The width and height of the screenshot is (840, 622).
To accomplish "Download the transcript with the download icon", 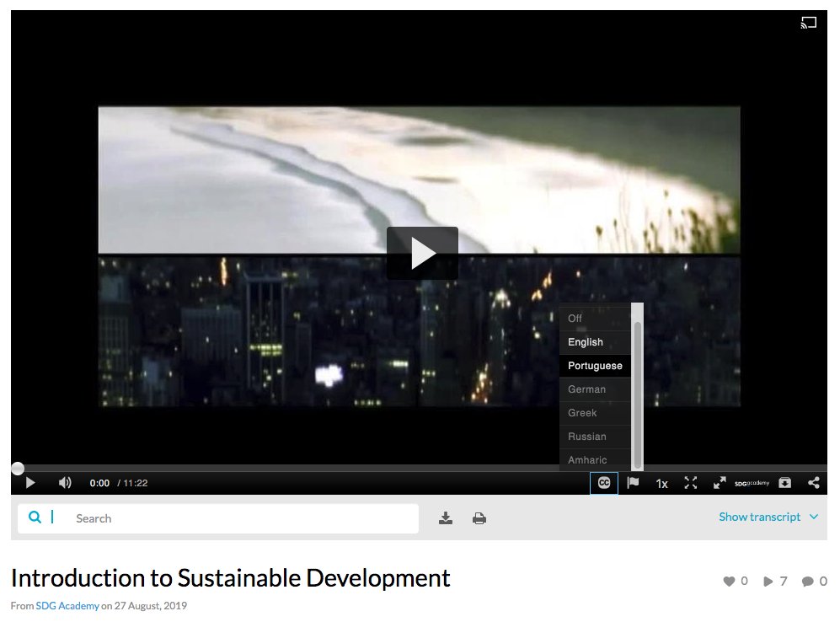I will (x=445, y=518).
